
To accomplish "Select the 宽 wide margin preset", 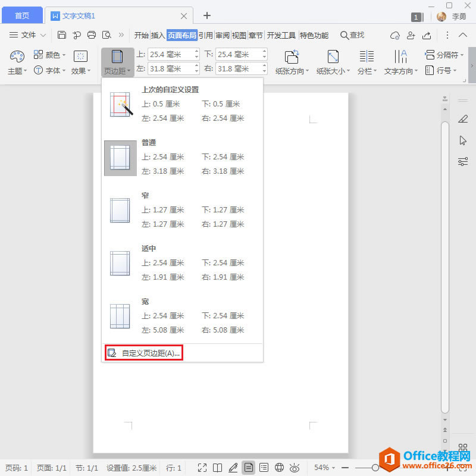I will point(182,316).
